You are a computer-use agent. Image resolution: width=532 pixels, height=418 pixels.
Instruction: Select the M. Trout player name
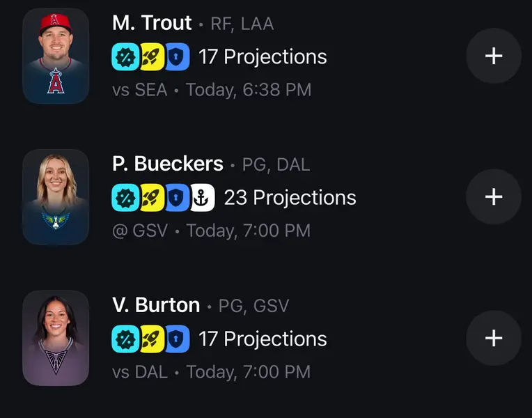tap(152, 23)
